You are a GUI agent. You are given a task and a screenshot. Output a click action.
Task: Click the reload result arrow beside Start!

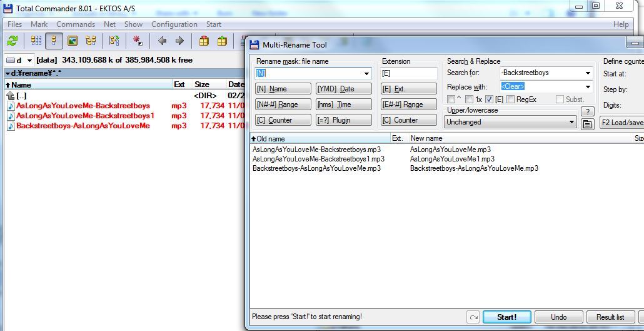(x=473, y=317)
